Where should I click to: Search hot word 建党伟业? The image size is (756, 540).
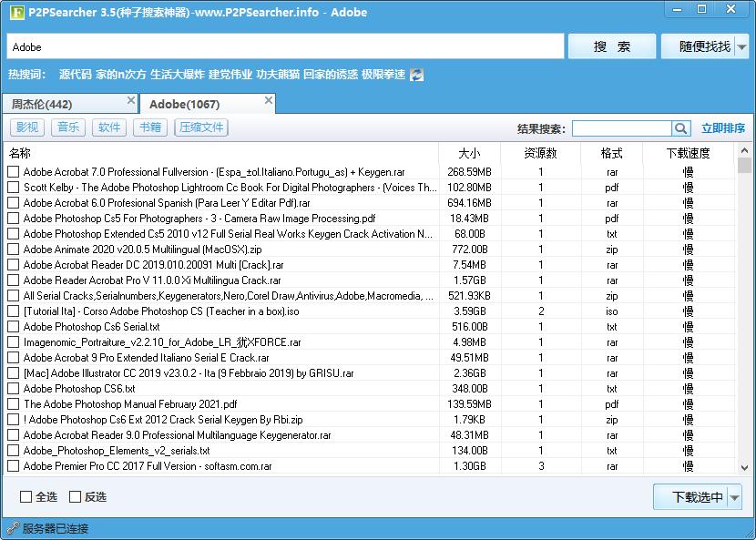click(x=230, y=75)
